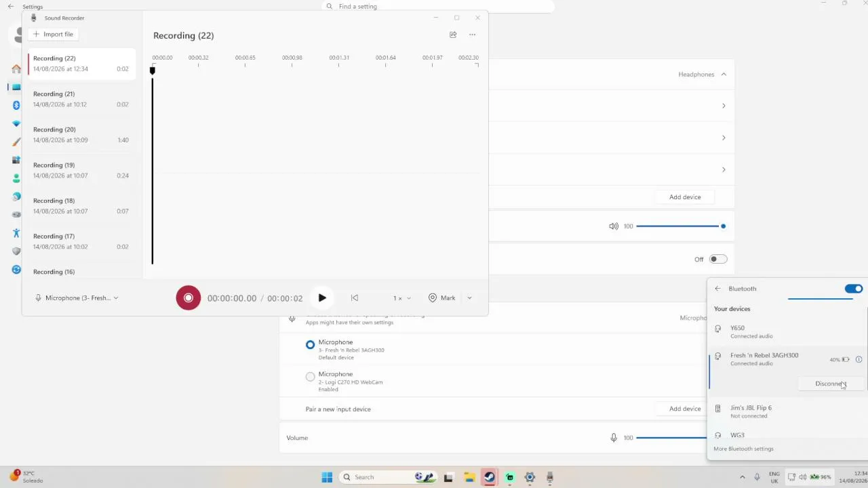The width and height of the screenshot is (868, 488).
Task: Open Accounts icon in Settings sidebar
Action: (x=16, y=178)
